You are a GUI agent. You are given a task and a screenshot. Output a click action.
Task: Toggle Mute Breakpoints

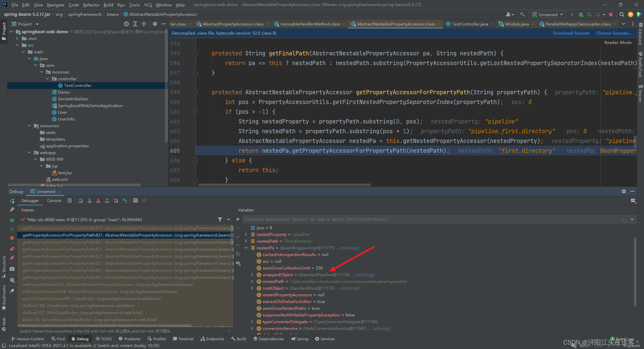pyautogui.click(x=12, y=258)
